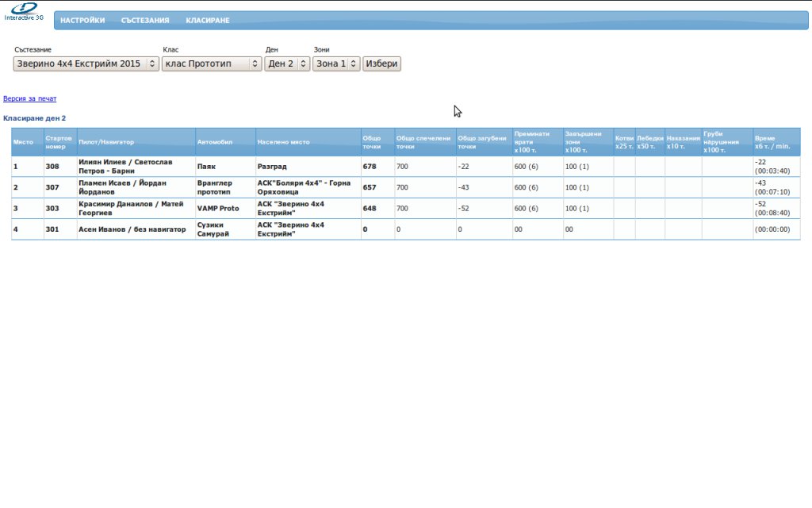Click the Стартов номер column header
812x508 pixels.
(x=59, y=142)
